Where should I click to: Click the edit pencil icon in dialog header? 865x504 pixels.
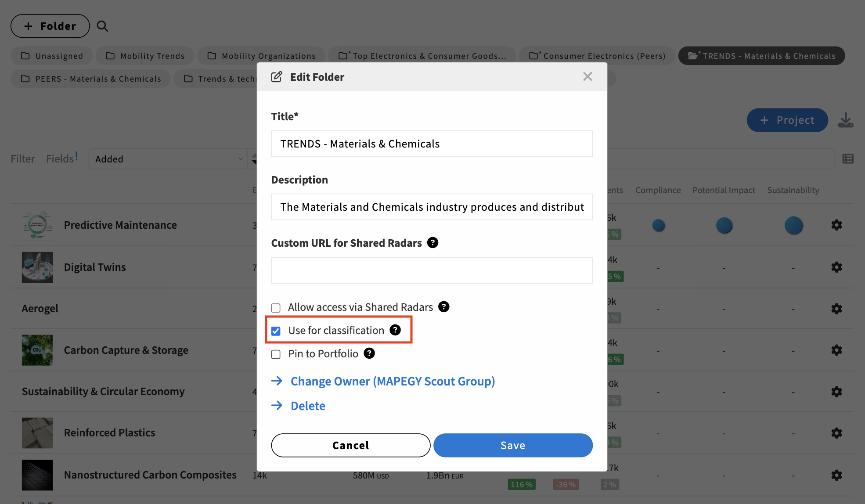(277, 77)
